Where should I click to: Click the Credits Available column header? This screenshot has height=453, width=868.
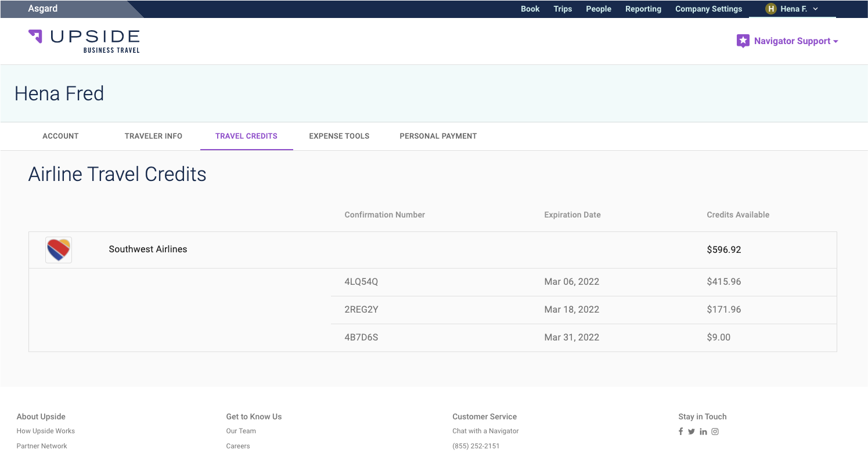click(x=738, y=215)
